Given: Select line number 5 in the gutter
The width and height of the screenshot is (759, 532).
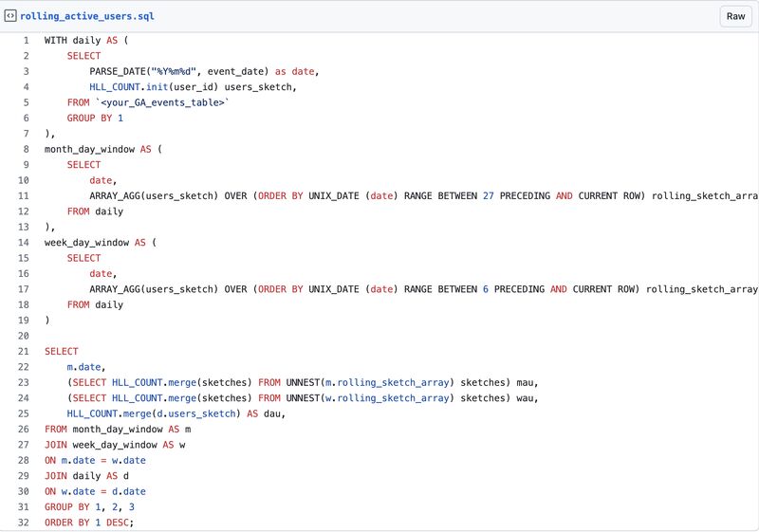Looking at the screenshot, I should (x=26, y=102).
